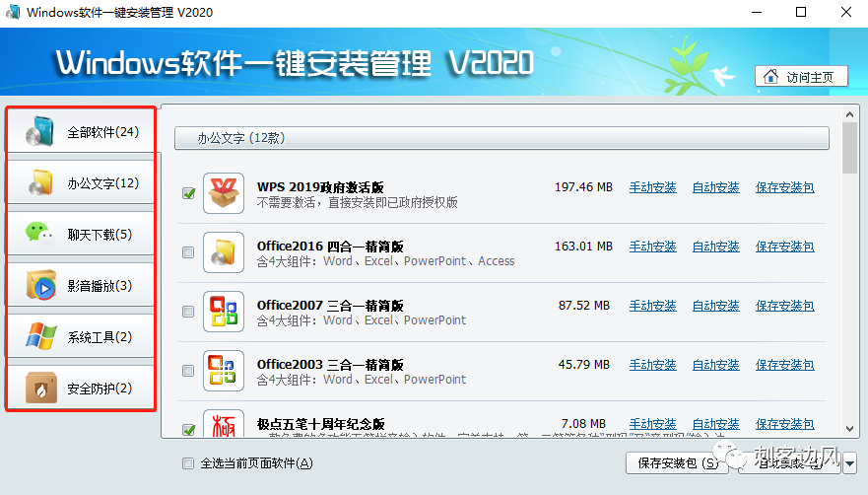868x495 pixels.
Task: Click the 7.08 MB size value
Action: point(583,424)
